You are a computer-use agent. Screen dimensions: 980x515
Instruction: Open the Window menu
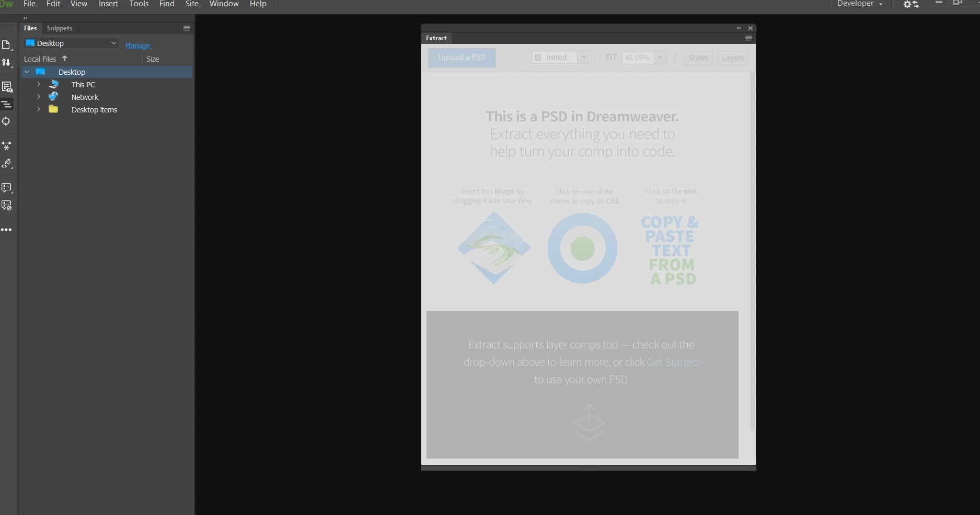pos(224,4)
